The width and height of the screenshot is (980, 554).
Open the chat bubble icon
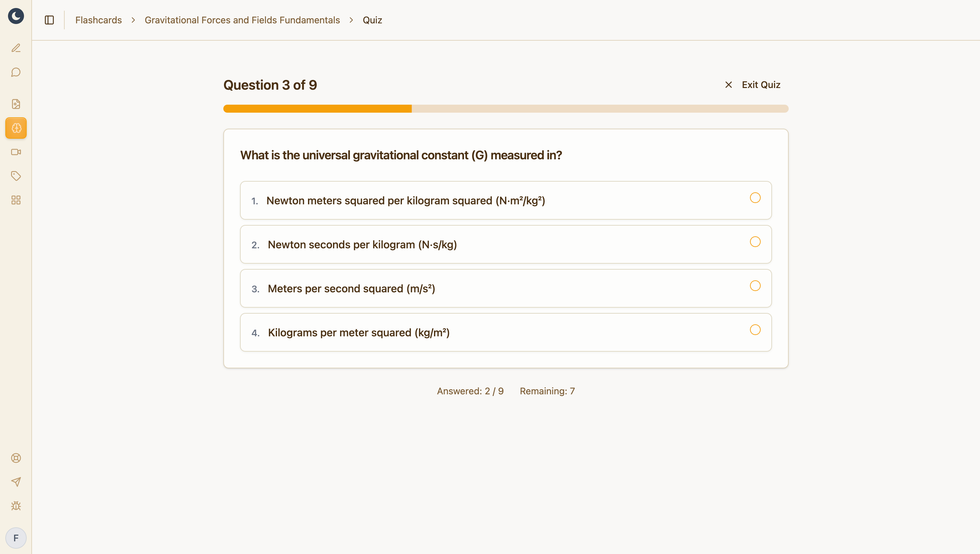click(16, 72)
